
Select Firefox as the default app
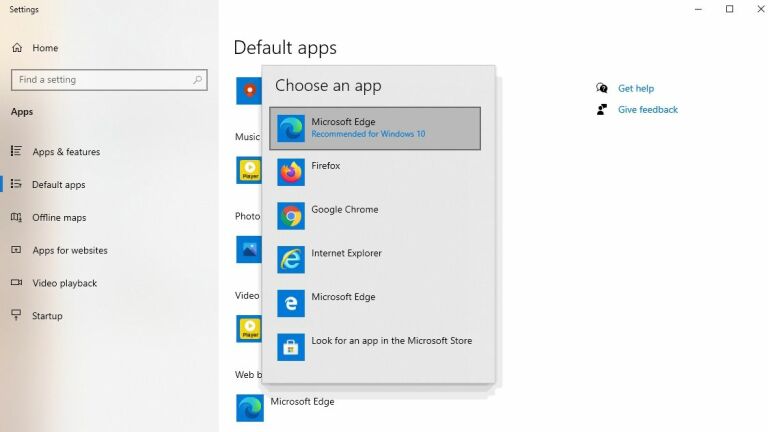coord(375,172)
